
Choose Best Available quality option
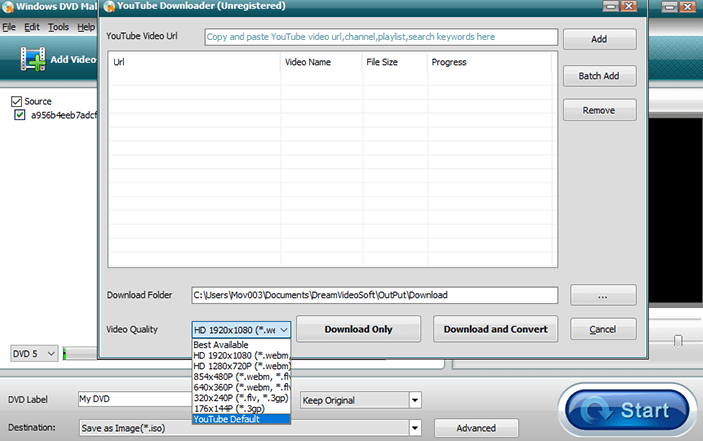(241, 345)
